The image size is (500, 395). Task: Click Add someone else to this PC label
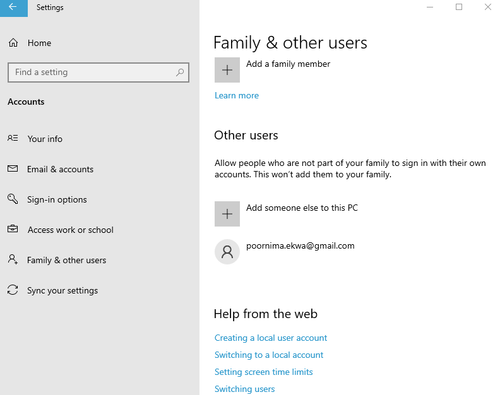pyautogui.click(x=302, y=208)
